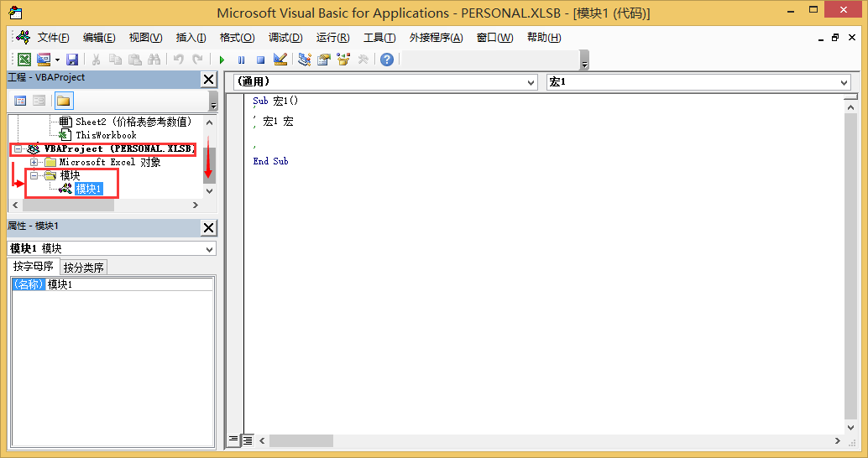Open the 工具(T) menu

coord(379,38)
